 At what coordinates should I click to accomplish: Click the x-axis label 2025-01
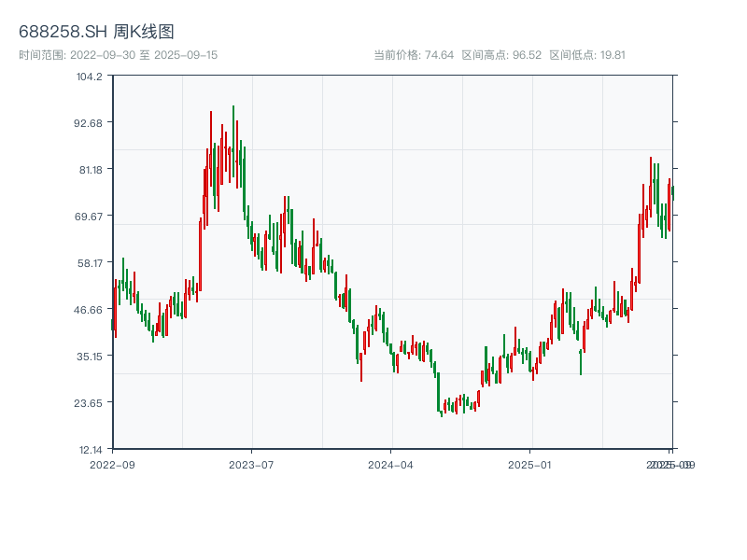pyautogui.click(x=529, y=465)
